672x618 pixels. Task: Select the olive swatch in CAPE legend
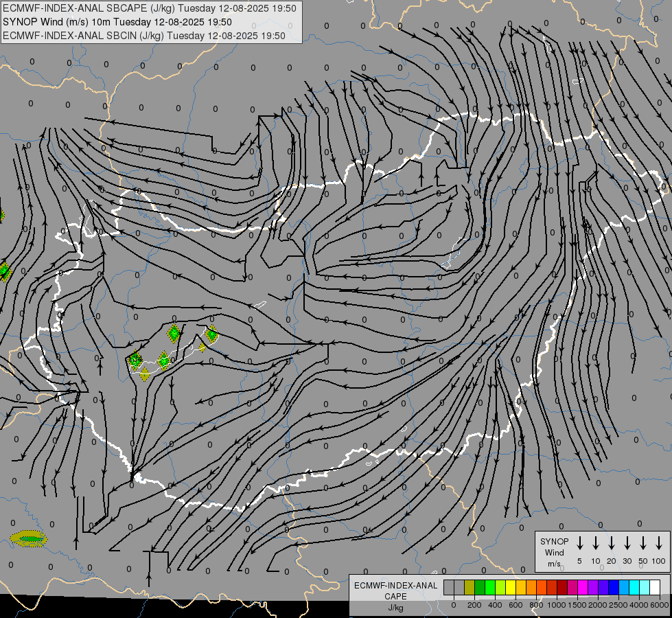coord(470,588)
